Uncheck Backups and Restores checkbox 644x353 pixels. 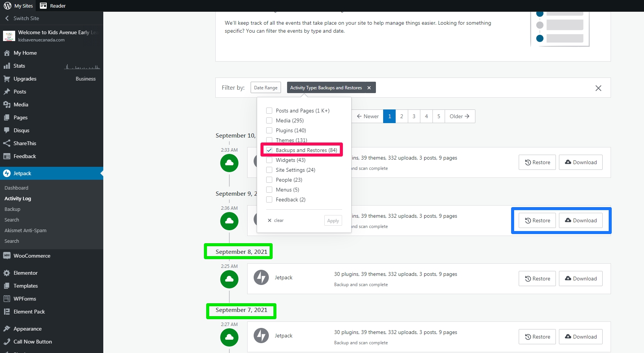coord(269,150)
